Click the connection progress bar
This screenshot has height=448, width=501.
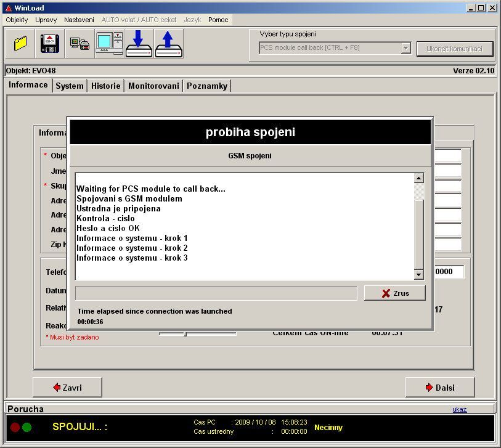216,293
